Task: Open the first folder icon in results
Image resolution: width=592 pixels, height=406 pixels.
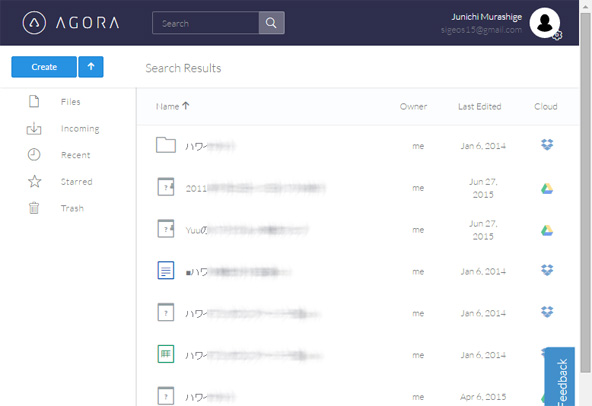Action: click(166, 145)
